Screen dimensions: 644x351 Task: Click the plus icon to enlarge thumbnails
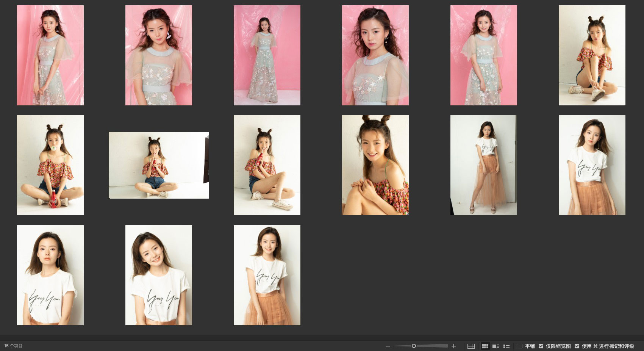click(454, 346)
